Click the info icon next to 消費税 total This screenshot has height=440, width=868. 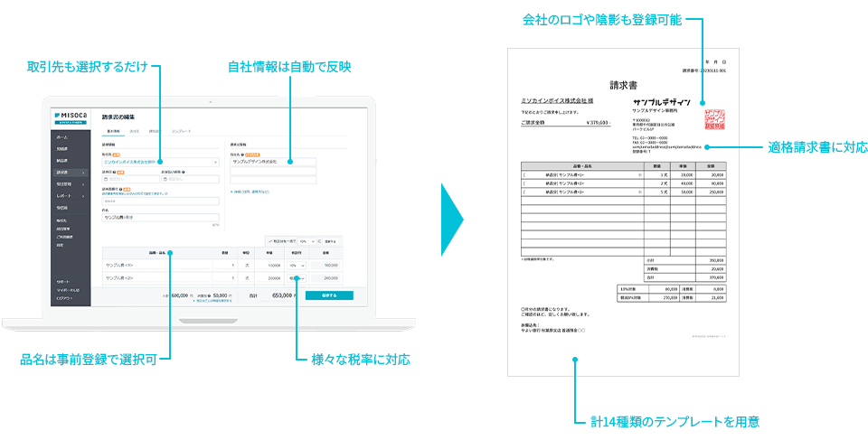[x=209, y=295]
